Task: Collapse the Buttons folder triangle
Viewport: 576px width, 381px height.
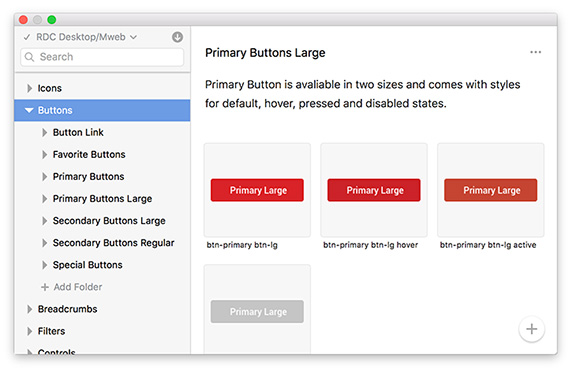Action: coord(29,110)
